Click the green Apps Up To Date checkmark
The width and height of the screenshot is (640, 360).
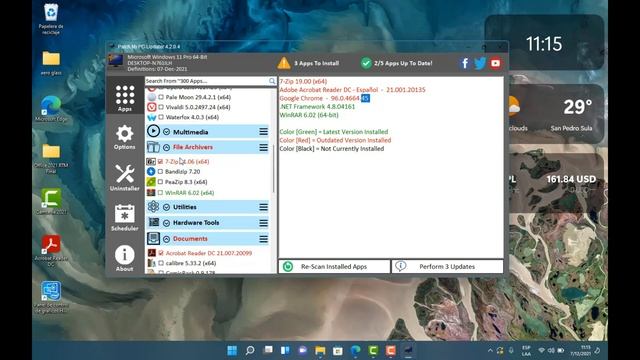tap(366, 63)
